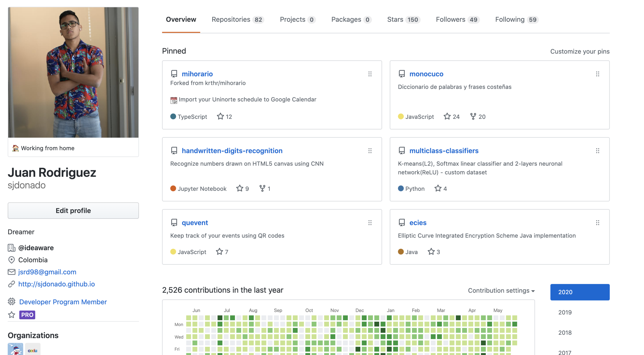Click the cadu organization avatar

pyautogui.click(x=33, y=350)
